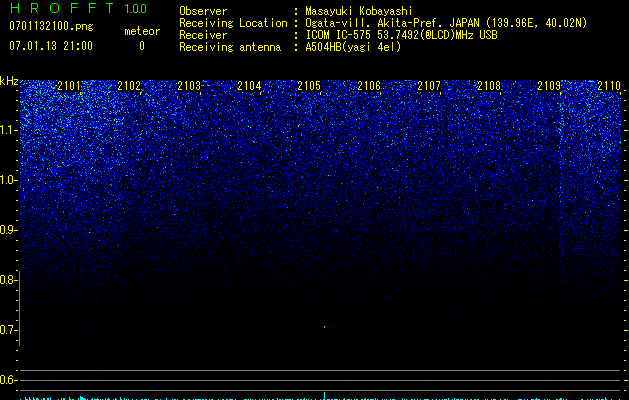Click the 0.6 kHz frequency label
This screenshot has width=629, height=400.
[x=8, y=380]
